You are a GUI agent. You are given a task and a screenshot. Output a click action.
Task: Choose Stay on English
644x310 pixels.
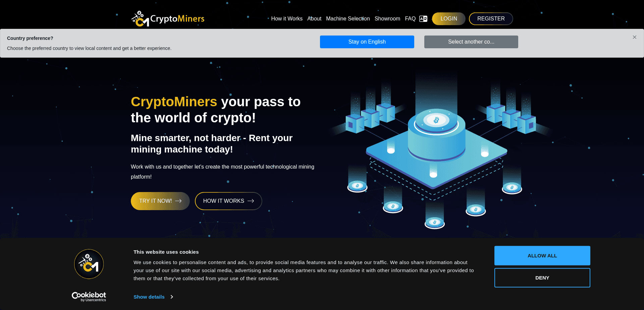pyautogui.click(x=367, y=42)
